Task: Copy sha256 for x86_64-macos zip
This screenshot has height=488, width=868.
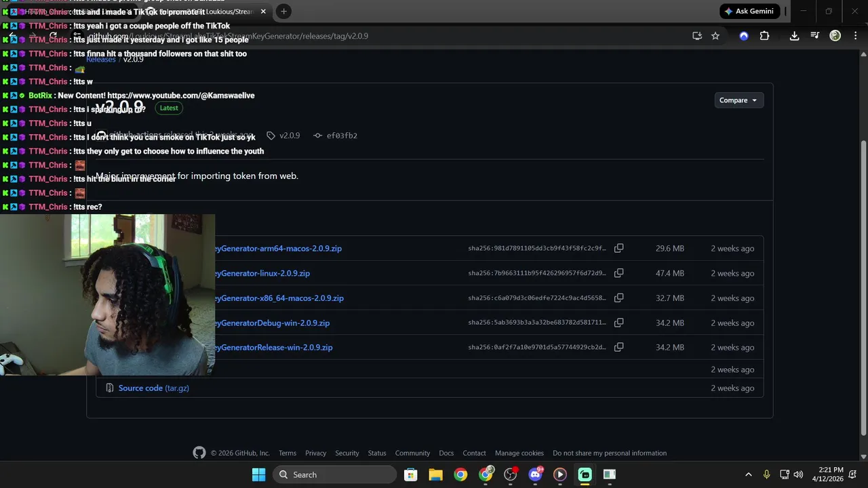Action: (618, 298)
